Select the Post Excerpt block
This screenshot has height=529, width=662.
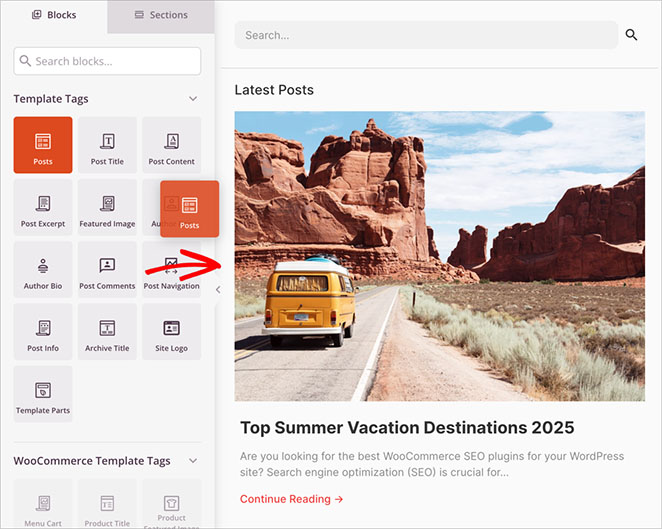[43, 208]
